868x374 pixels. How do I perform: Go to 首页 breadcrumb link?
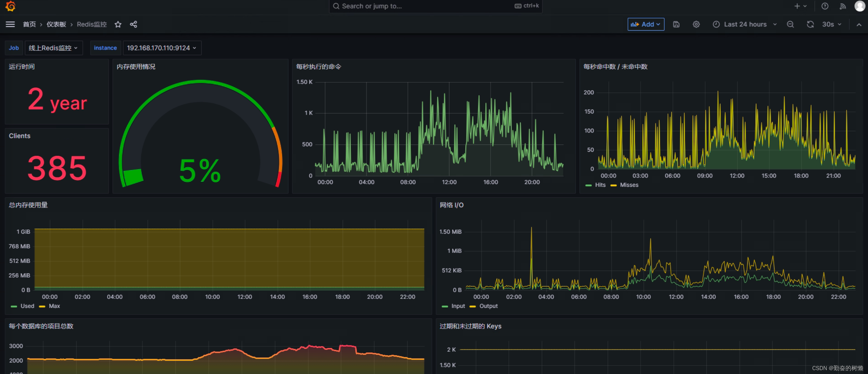pyautogui.click(x=29, y=24)
